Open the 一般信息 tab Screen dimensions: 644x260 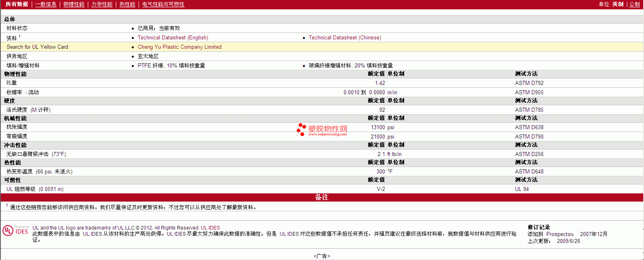[46, 4]
